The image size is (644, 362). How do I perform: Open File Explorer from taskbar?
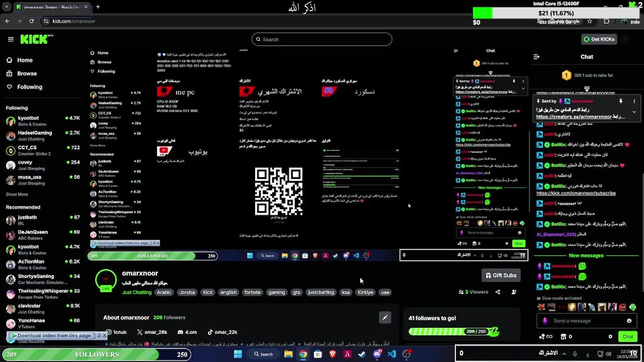(x=288, y=354)
